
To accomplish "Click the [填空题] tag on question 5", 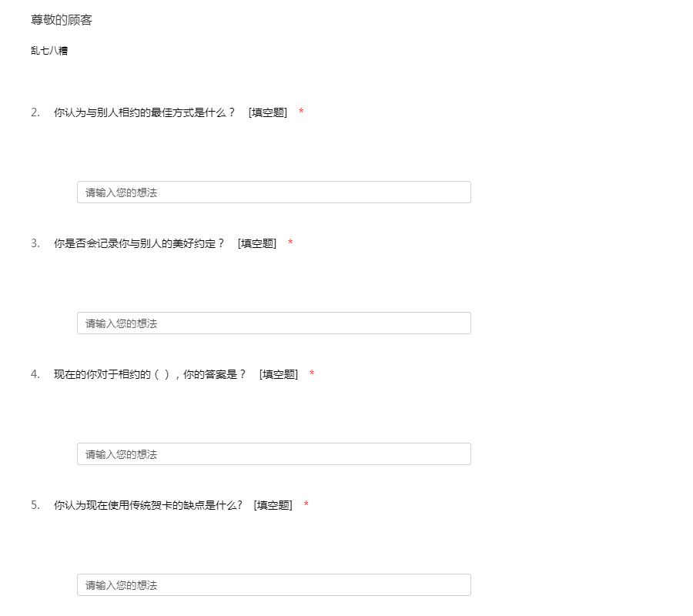I will (273, 505).
